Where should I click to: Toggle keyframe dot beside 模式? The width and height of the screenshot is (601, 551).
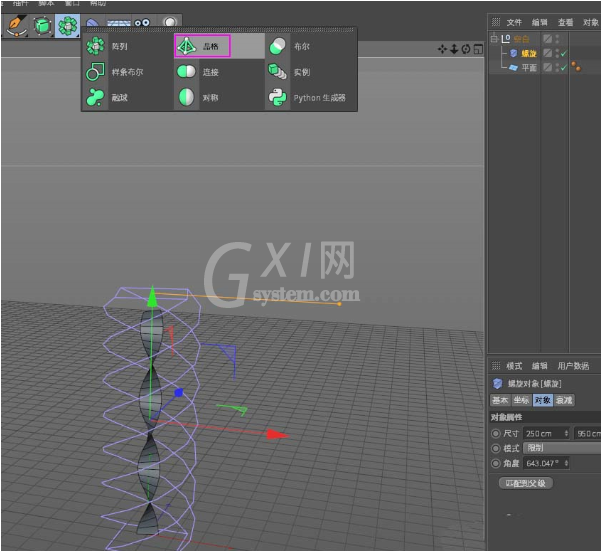496,448
